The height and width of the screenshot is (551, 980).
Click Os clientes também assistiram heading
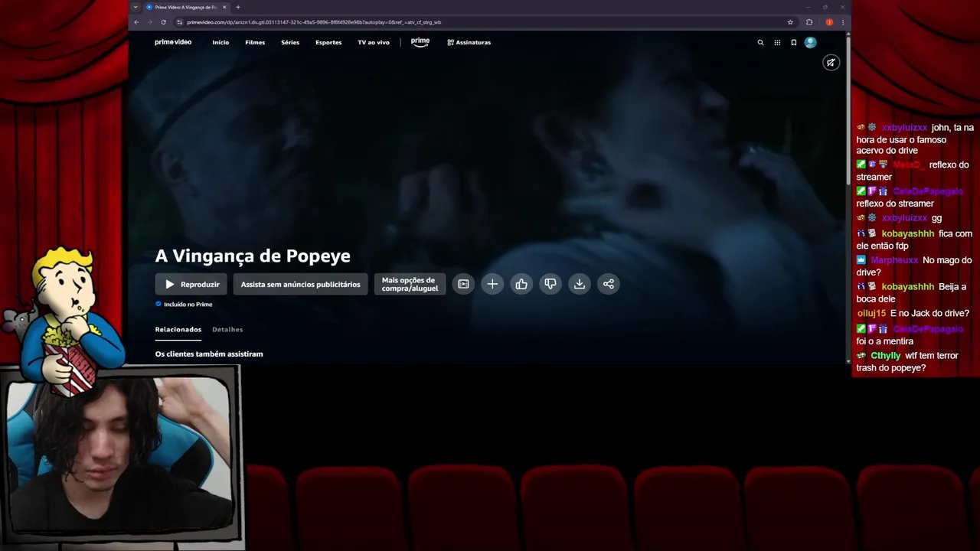pyautogui.click(x=209, y=354)
